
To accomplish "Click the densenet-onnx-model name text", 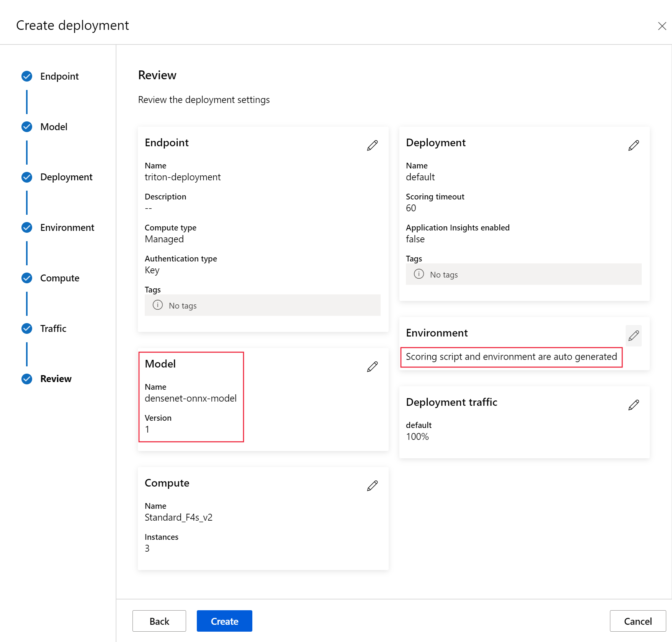I will pos(191,398).
